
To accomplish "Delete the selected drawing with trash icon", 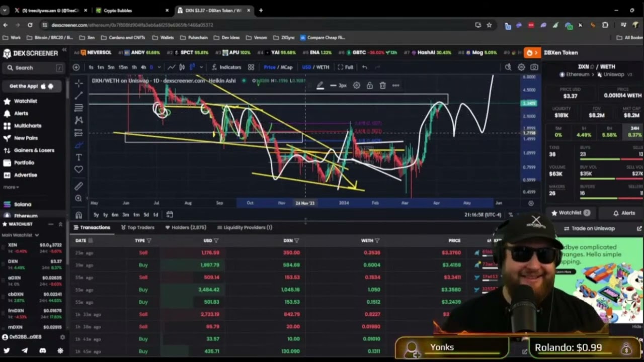I will point(382,85).
